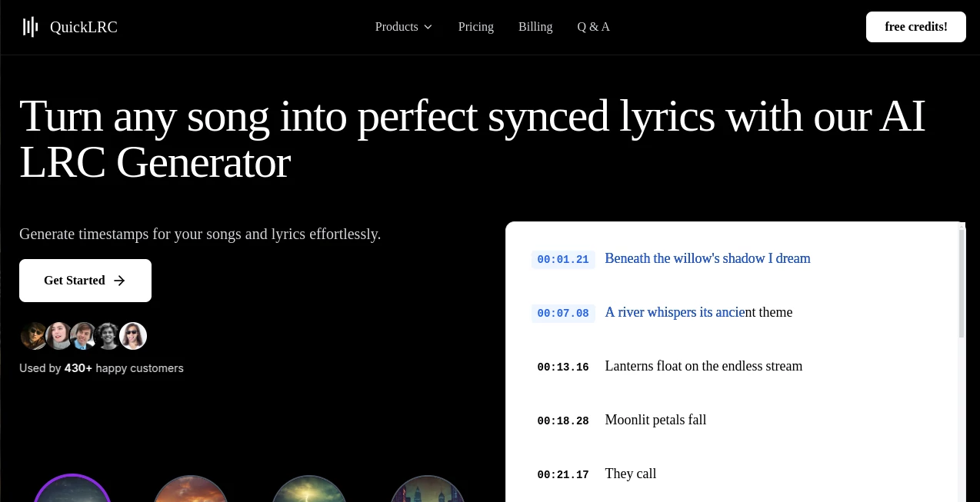Click the first customer avatar photo
The height and width of the screenshot is (502, 980).
coord(35,336)
